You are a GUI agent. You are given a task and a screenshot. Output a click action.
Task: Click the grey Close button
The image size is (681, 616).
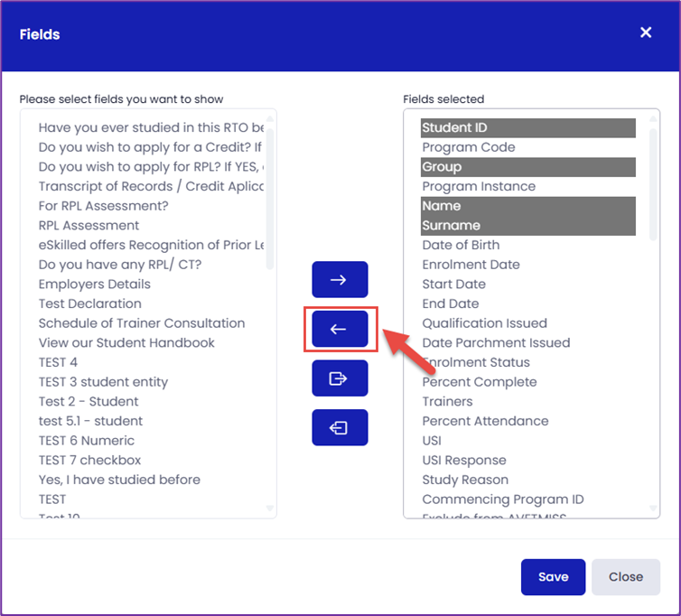625,577
